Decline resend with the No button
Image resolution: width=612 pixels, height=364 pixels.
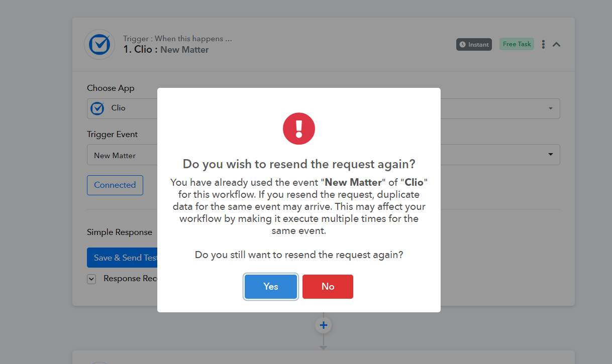pos(328,286)
